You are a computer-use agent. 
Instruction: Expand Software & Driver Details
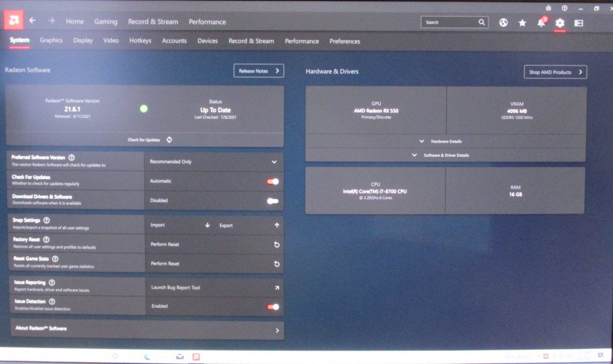point(445,155)
